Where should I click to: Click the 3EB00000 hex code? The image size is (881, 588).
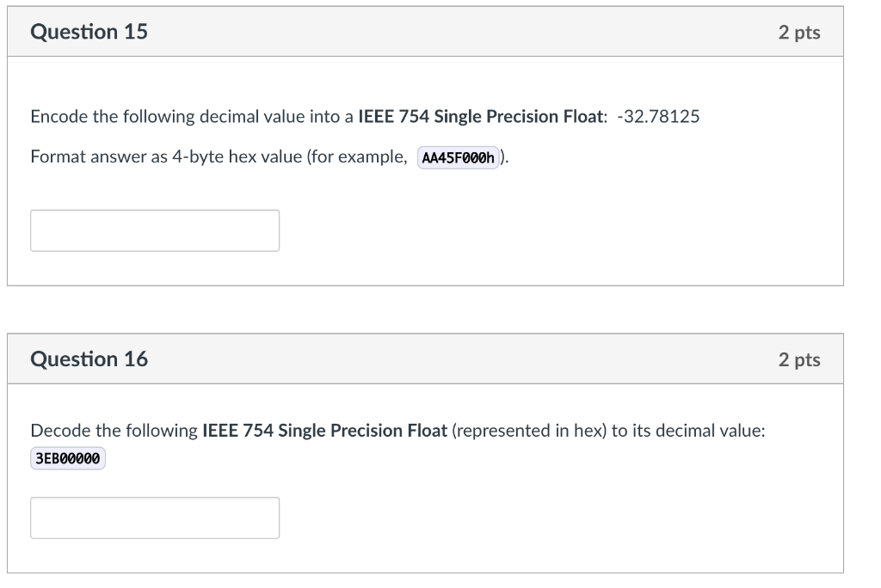67,459
